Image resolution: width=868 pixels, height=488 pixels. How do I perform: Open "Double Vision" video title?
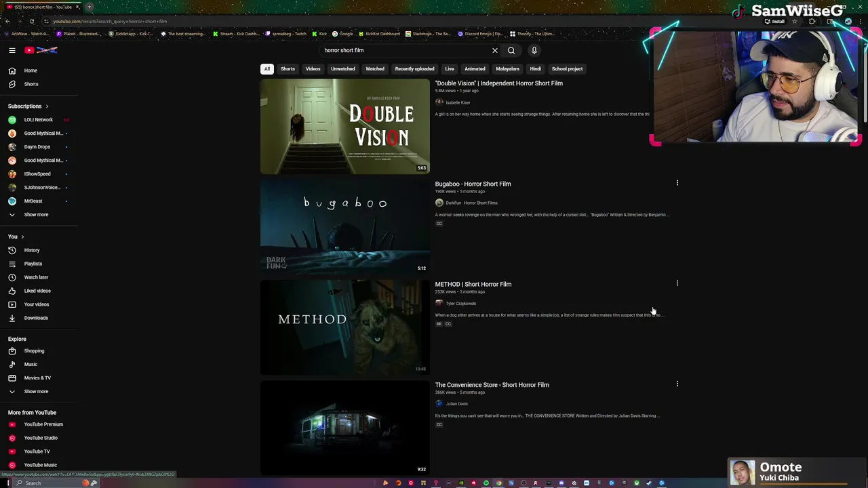pyautogui.click(x=498, y=83)
